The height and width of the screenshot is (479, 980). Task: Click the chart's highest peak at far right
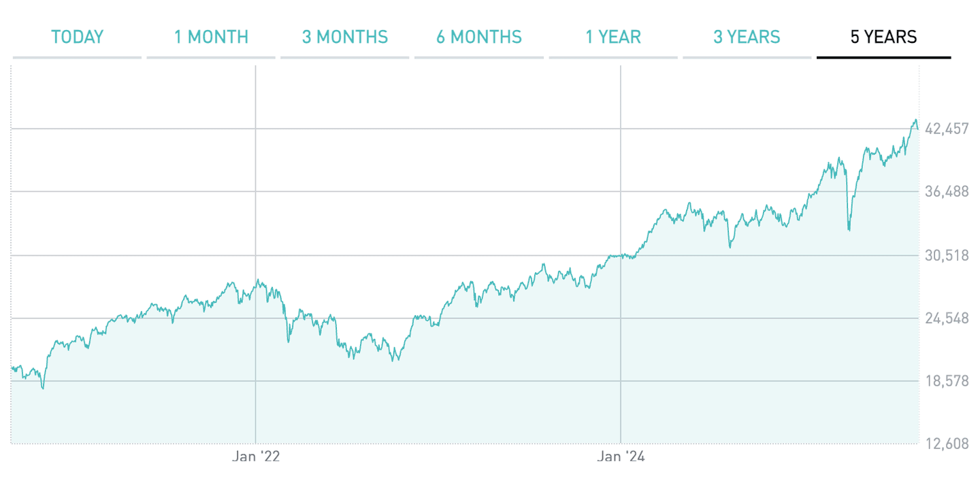click(915, 120)
